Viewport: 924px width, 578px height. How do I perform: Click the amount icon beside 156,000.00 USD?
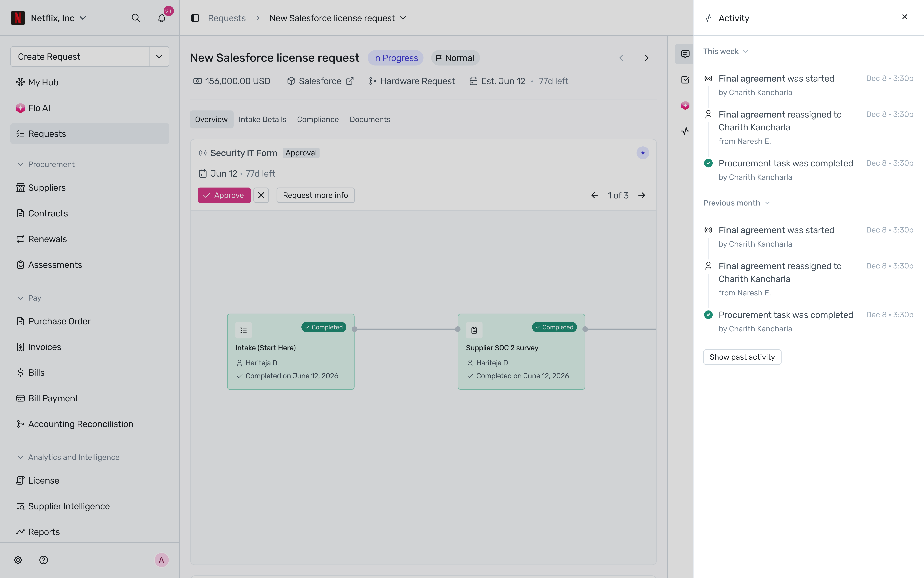[x=197, y=81]
